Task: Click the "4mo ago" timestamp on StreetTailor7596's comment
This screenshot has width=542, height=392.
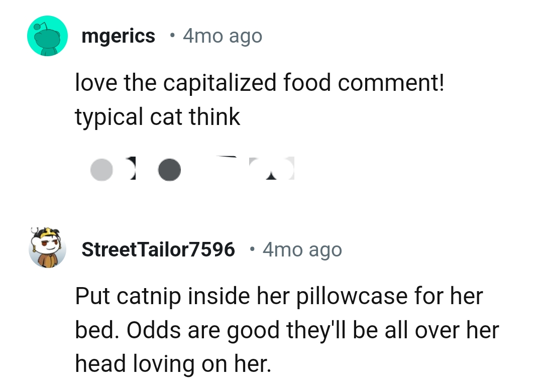Action: [x=302, y=249]
